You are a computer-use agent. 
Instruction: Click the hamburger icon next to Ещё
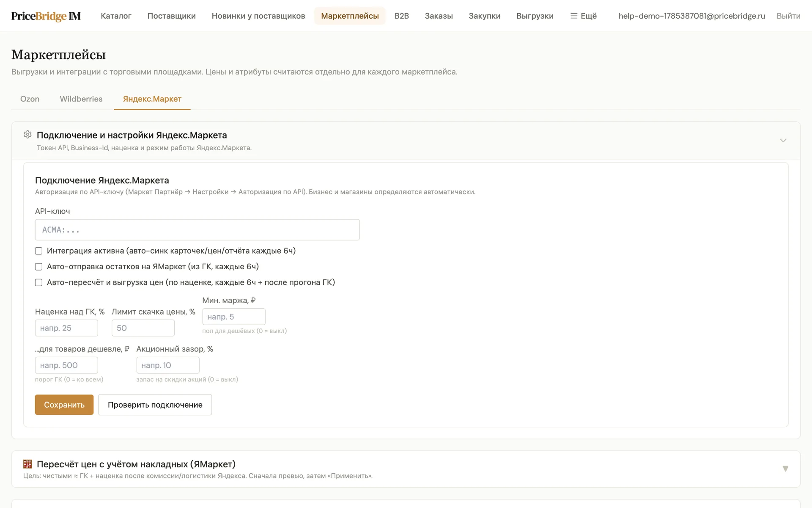click(574, 16)
